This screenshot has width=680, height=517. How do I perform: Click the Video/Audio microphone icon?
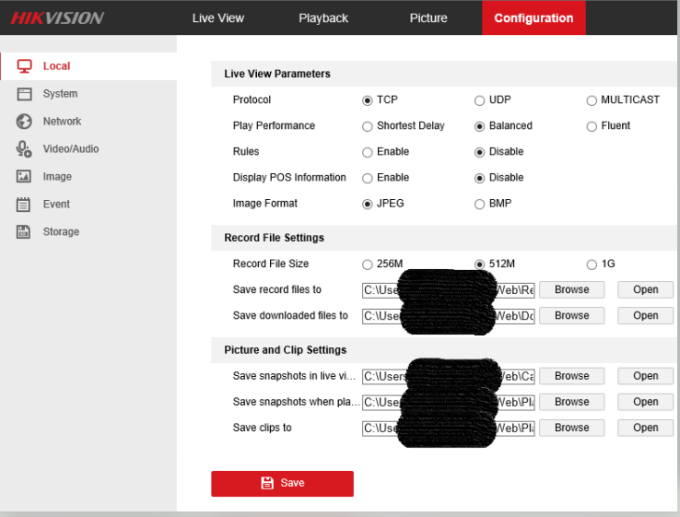24,149
